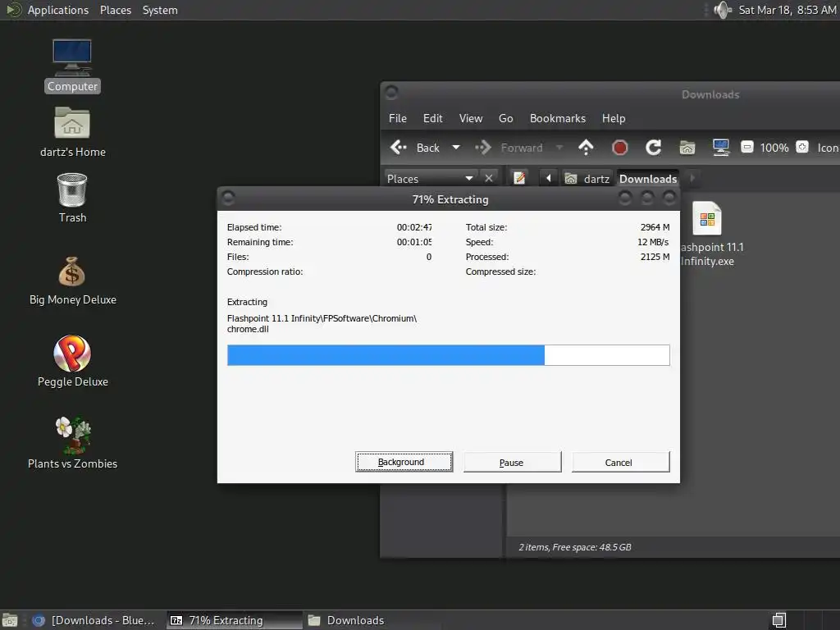Click the dartz path button

click(587, 178)
